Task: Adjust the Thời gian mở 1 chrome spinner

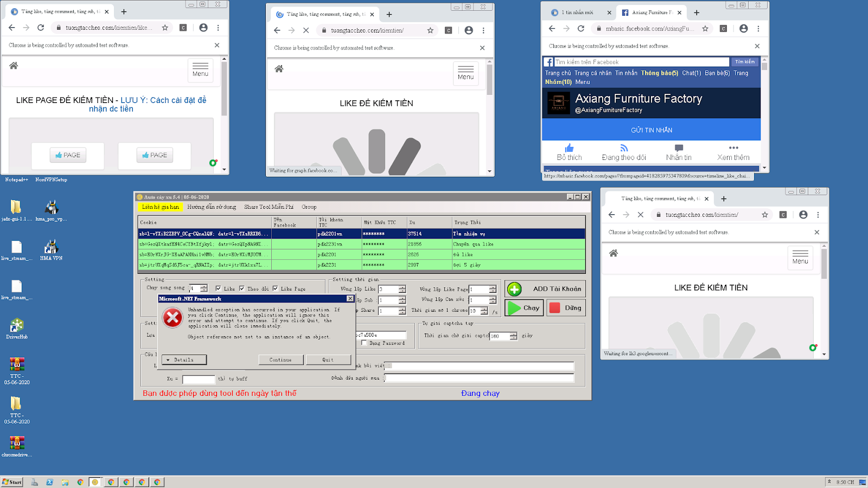Action: click(484, 311)
